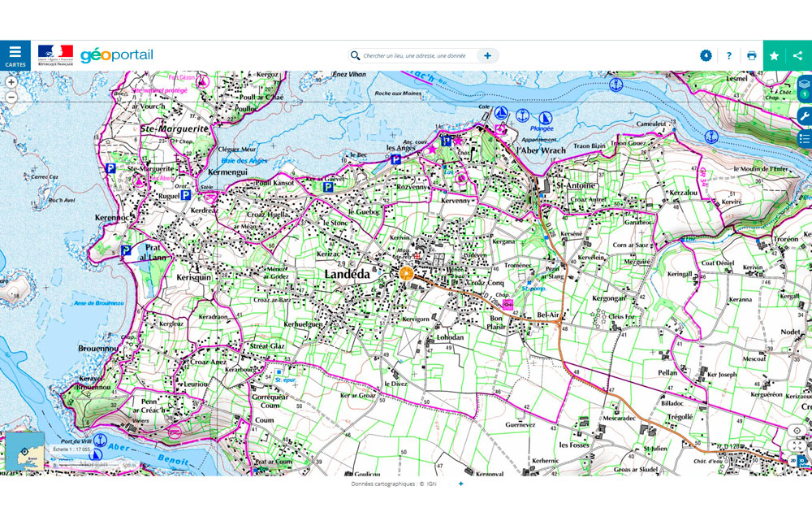Click the 'Lohodan' map label

tap(450, 337)
